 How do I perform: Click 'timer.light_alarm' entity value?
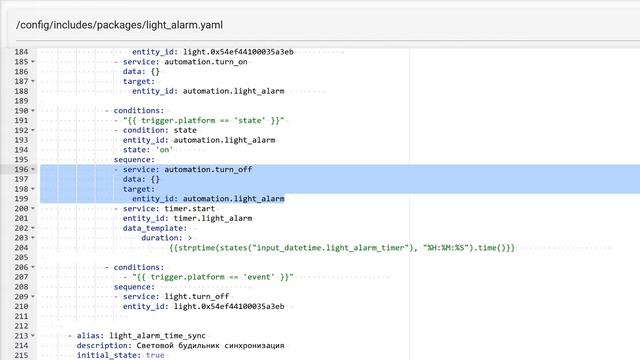[213, 218]
